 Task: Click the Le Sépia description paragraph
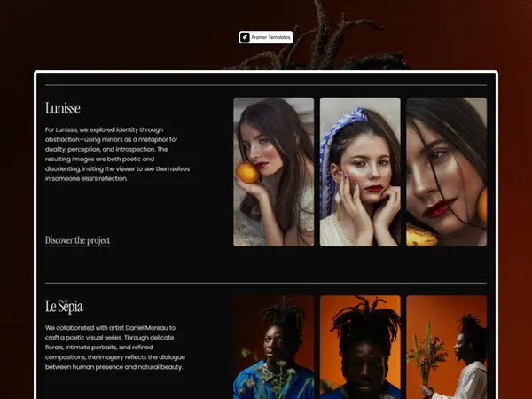[115, 348]
